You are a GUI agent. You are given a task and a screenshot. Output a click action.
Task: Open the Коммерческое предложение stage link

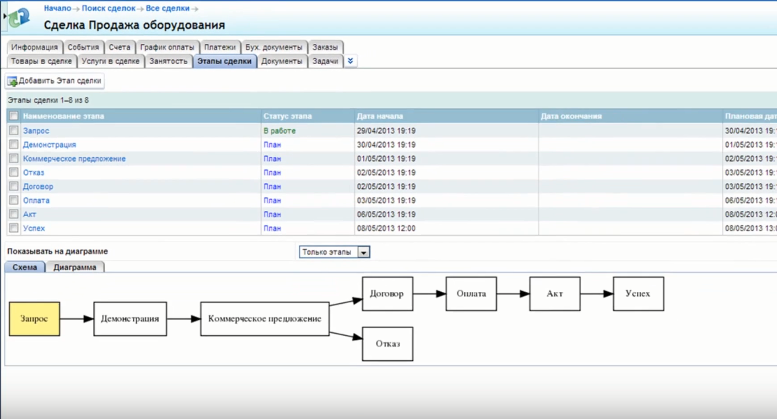point(74,159)
